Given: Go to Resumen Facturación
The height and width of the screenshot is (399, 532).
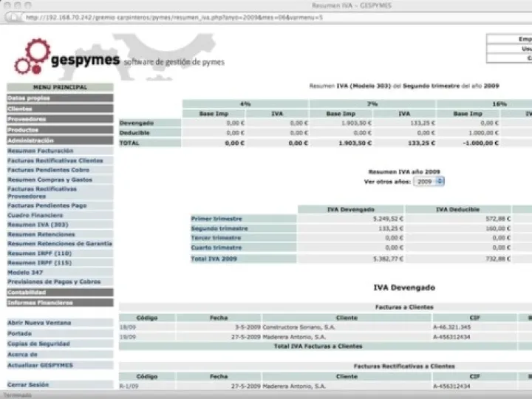Looking at the screenshot, I should 41,151.
